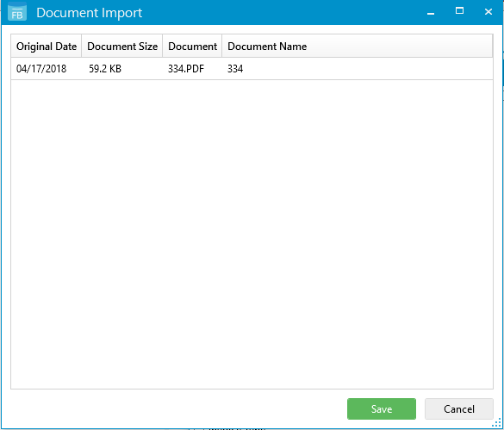Viewport: 504px width, 430px height.
Task: Click empty area of the document list
Action: (x=252, y=234)
